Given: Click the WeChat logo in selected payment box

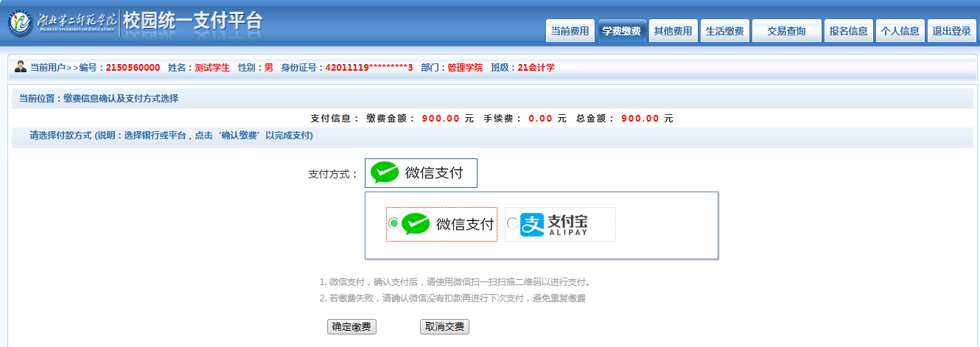Looking at the screenshot, I should [385, 173].
